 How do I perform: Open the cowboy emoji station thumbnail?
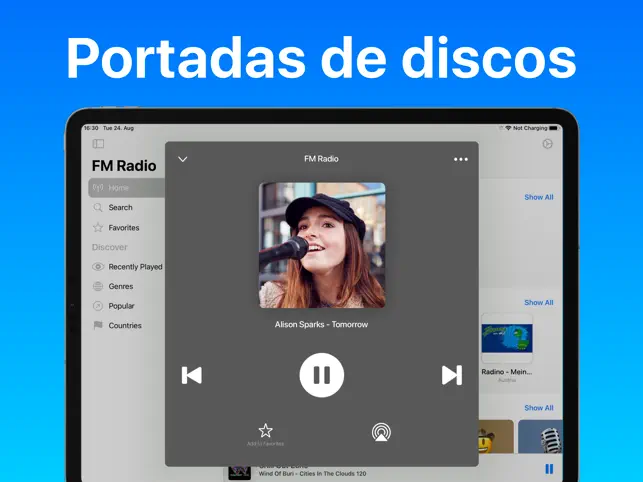(496, 436)
